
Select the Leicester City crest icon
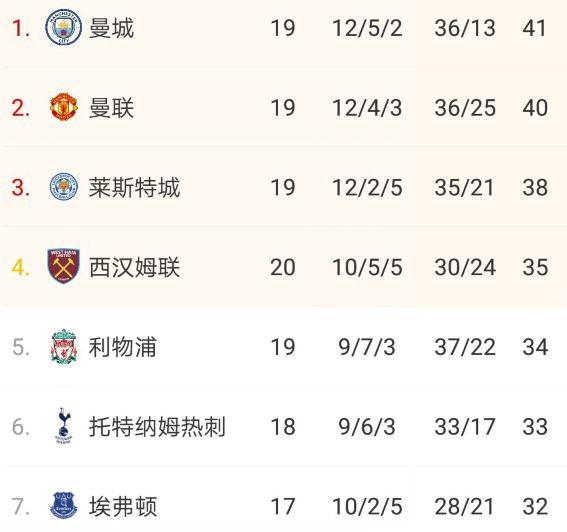(x=64, y=187)
